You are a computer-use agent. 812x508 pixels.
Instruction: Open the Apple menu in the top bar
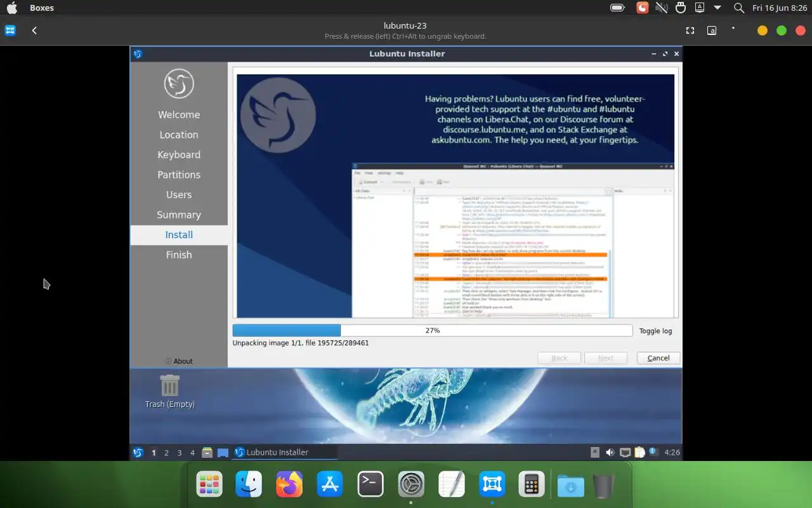(12, 8)
